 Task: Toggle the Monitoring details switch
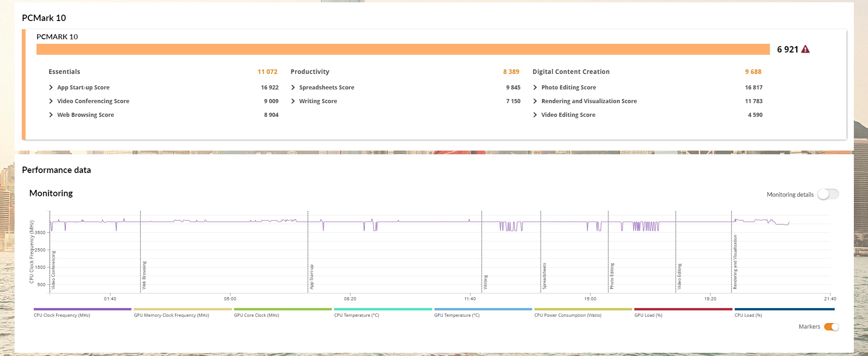coord(828,194)
